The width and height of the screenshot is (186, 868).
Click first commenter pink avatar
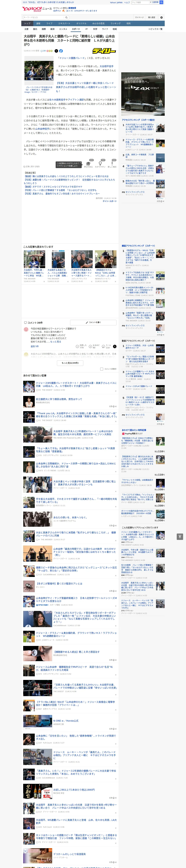tap(26, 329)
